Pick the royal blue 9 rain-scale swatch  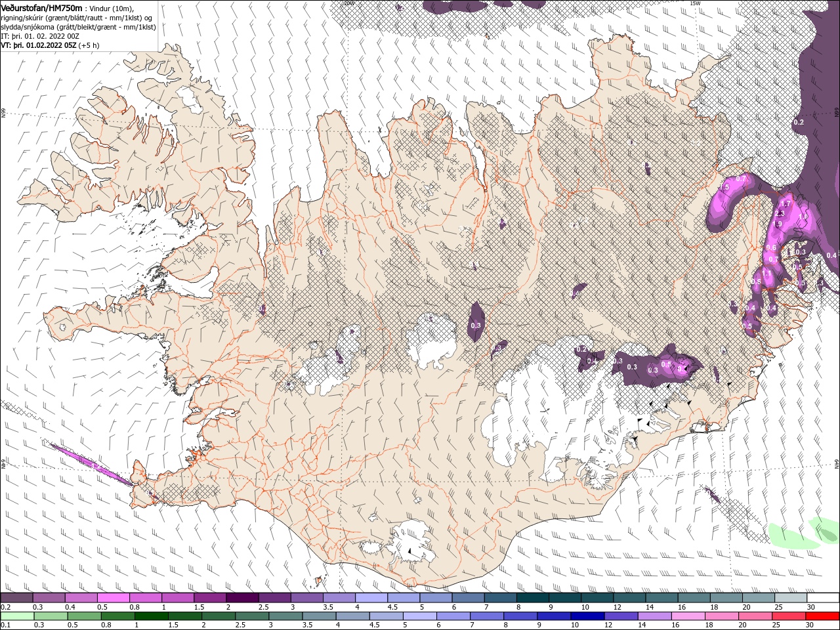coord(553,616)
